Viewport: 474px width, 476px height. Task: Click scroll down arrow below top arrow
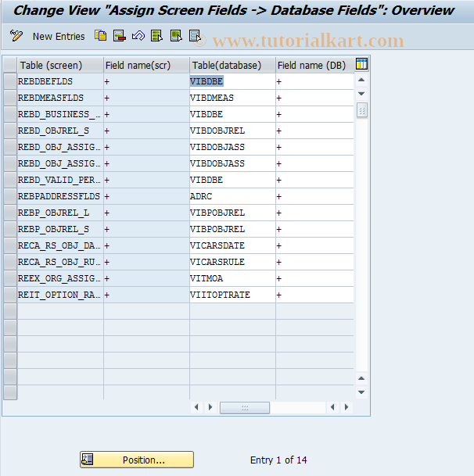pos(361,94)
